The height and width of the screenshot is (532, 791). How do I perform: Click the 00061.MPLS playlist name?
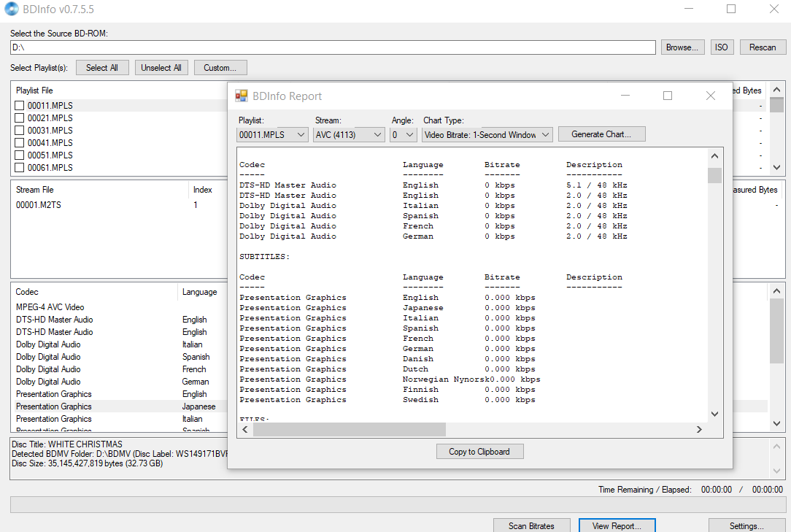point(50,168)
